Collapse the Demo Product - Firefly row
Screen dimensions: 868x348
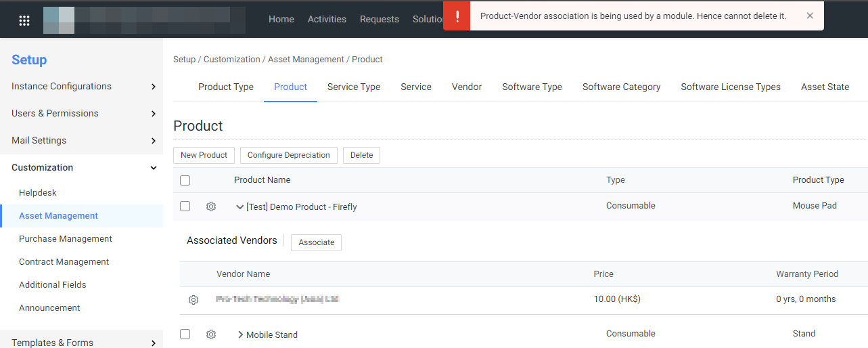239,207
